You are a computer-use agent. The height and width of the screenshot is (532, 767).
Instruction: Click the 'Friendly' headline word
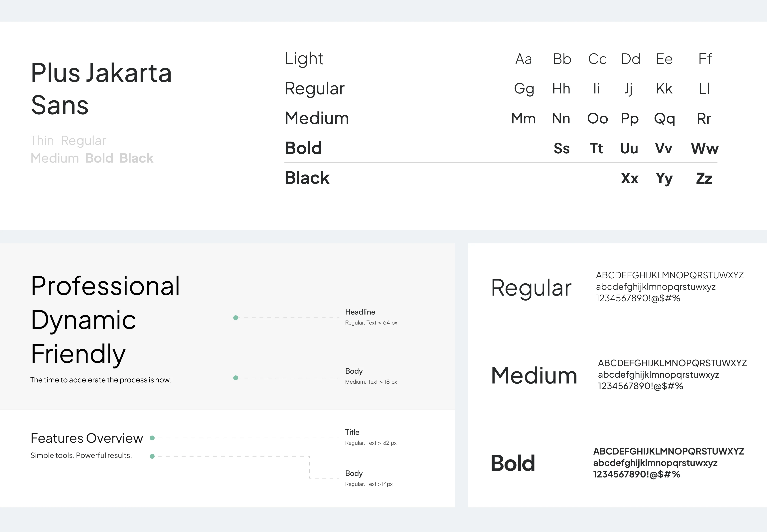pos(78,354)
